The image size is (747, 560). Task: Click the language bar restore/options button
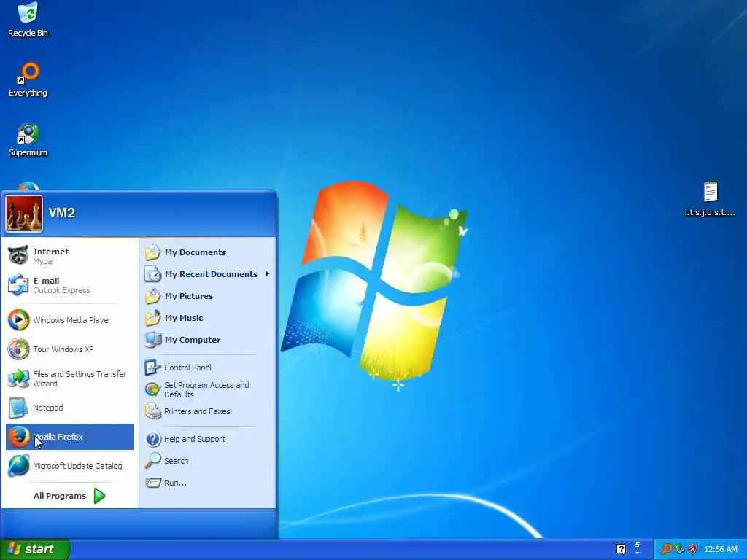[638, 545]
